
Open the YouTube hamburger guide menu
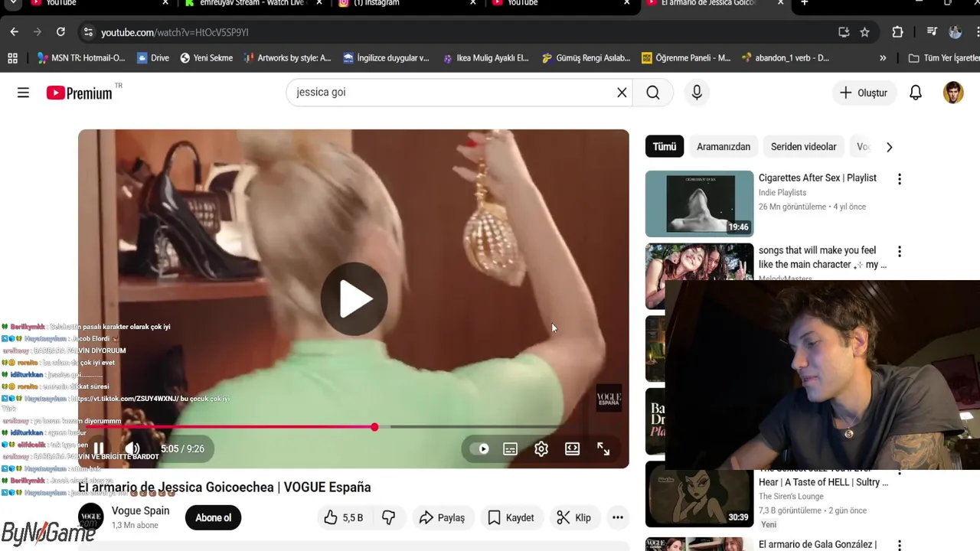point(23,93)
